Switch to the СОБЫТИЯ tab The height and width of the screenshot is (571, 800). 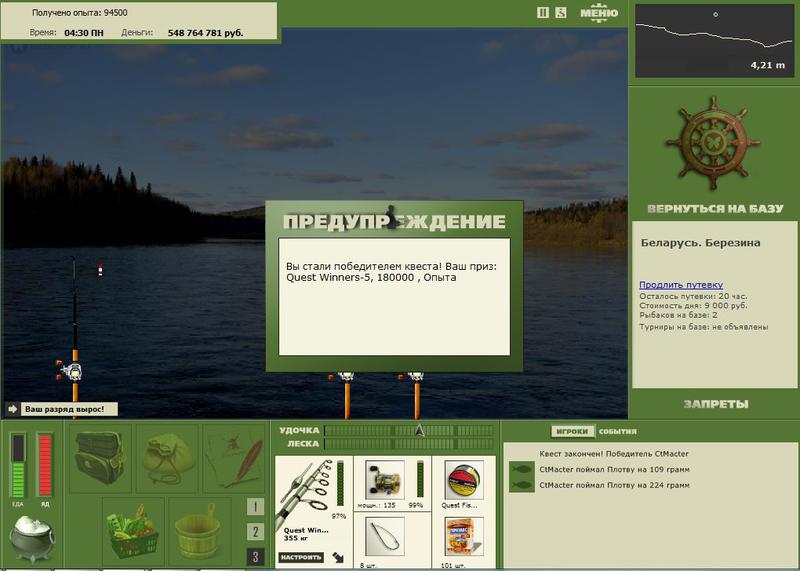coord(618,431)
